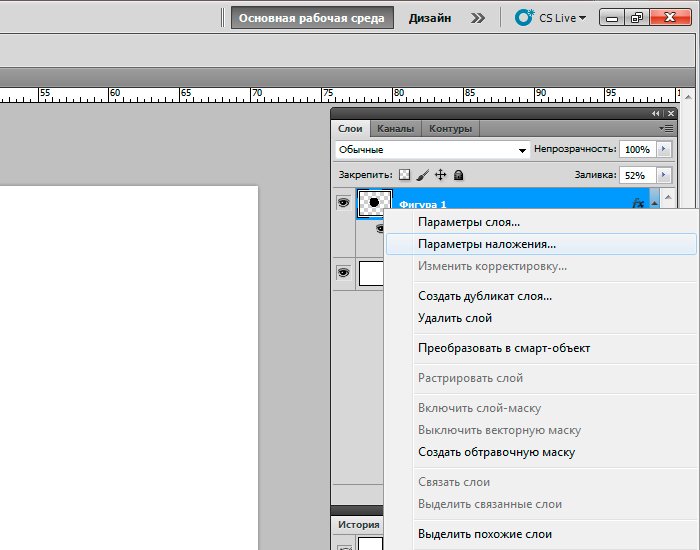Click the lock image pixels brush icon
700x550 pixels.
(423, 175)
